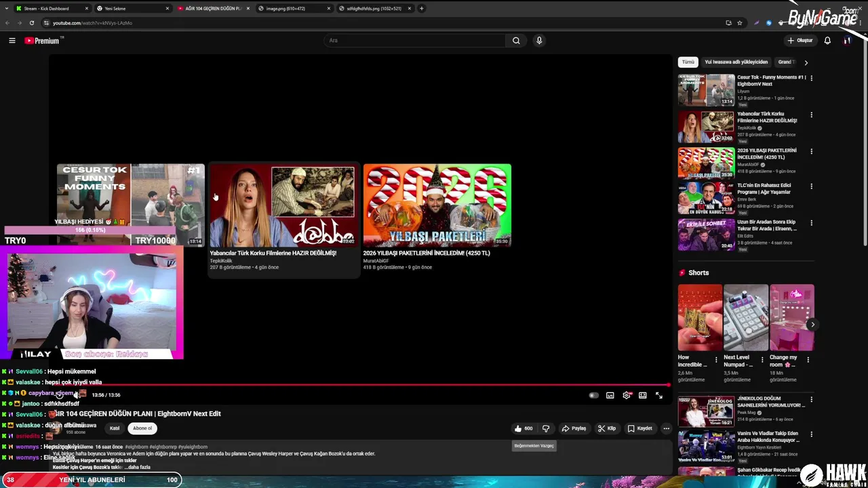
Task: Open options for 2026 Yılbaşı Paketleri sidebar video
Action: pos(811,151)
